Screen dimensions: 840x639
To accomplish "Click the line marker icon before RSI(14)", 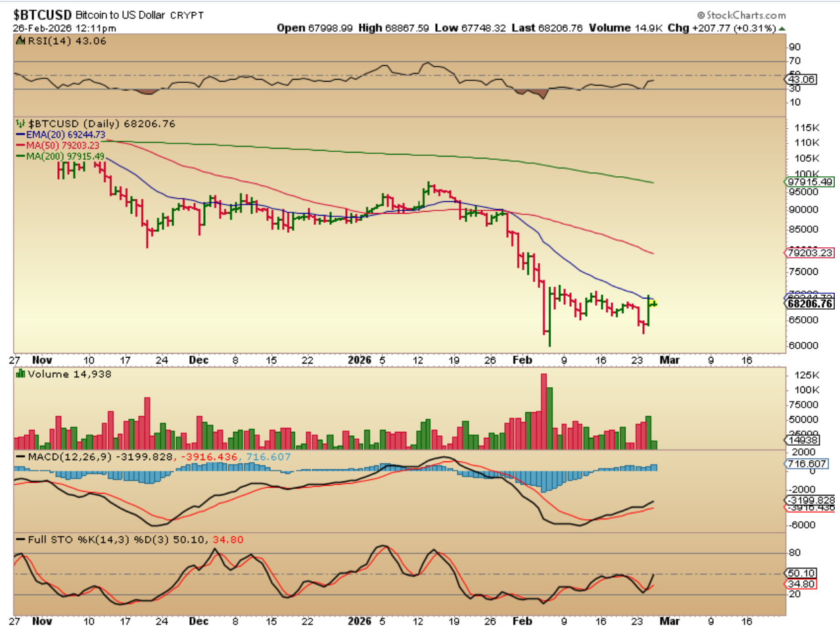I will click(21, 41).
